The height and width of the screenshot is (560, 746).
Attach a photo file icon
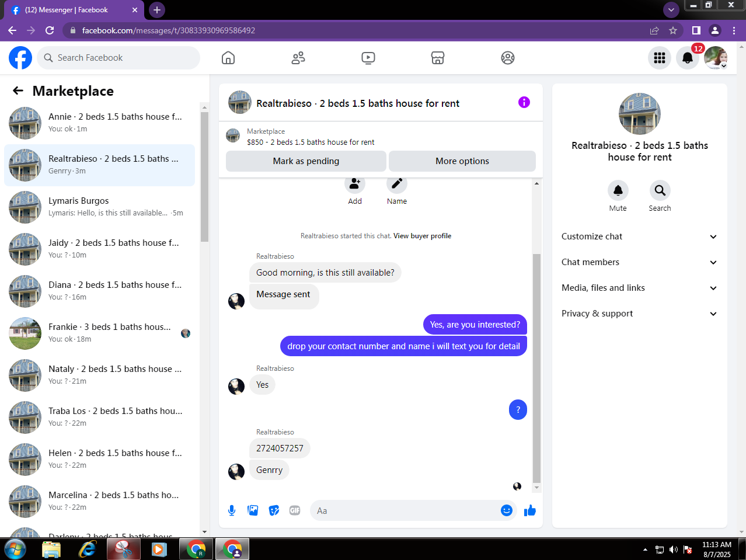click(253, 510)
